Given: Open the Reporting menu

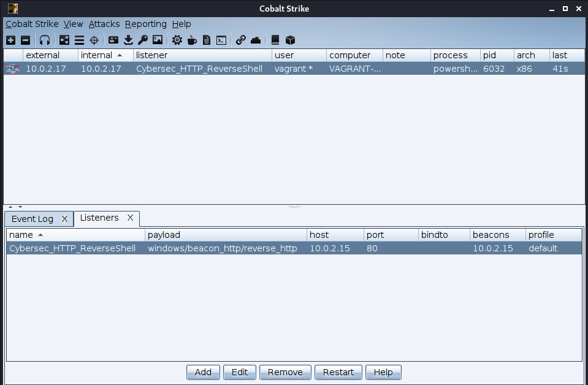Looking at the screenshot, I should point(146,24).
